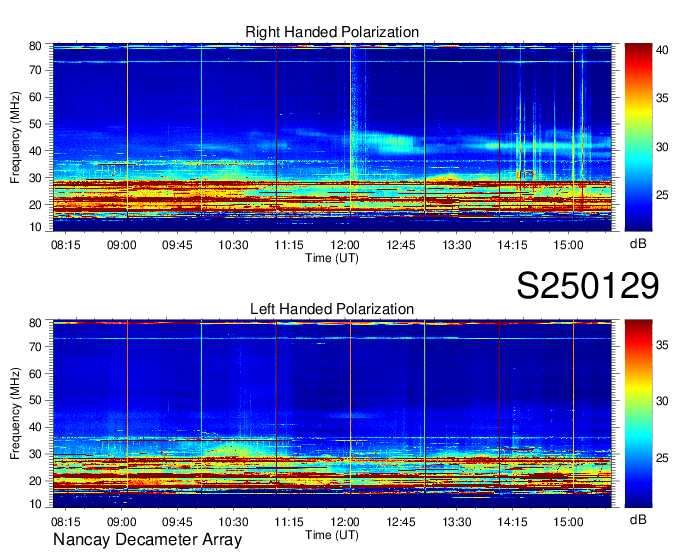Click the Right Handed Polarization colorbar
The width and height of the screenshot is (680, 552).
(x=638, y=137)
